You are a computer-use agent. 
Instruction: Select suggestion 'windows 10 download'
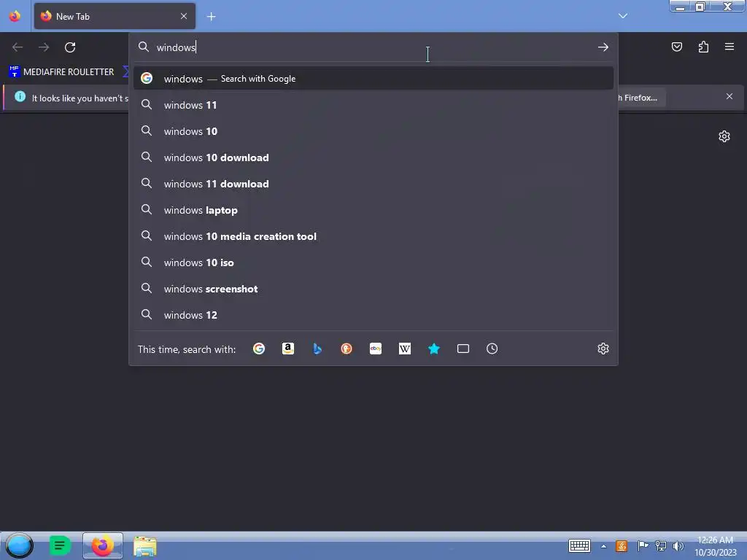373,157
